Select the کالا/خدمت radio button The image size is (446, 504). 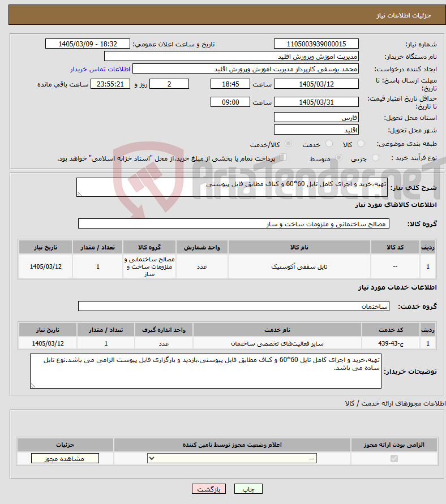(x=289, y=144)
